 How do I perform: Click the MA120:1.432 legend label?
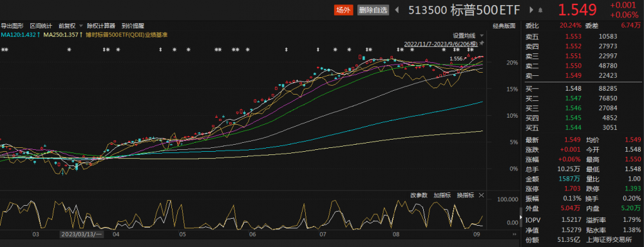[20, 35]
